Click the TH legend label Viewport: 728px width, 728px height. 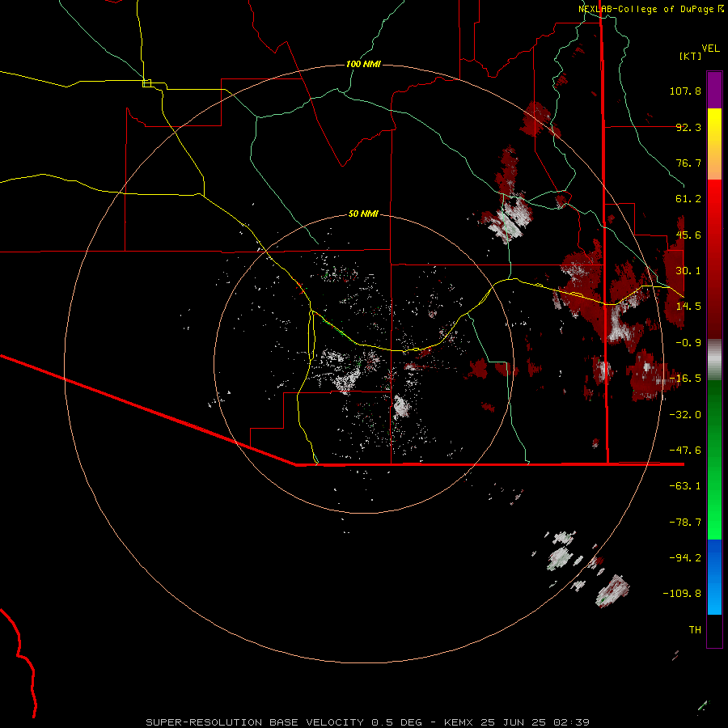pos(695,629)
